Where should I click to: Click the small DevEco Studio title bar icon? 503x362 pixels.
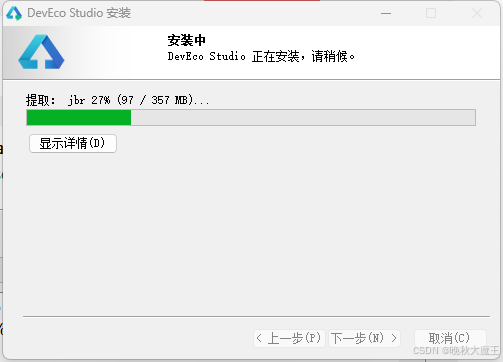pos(14,13)
